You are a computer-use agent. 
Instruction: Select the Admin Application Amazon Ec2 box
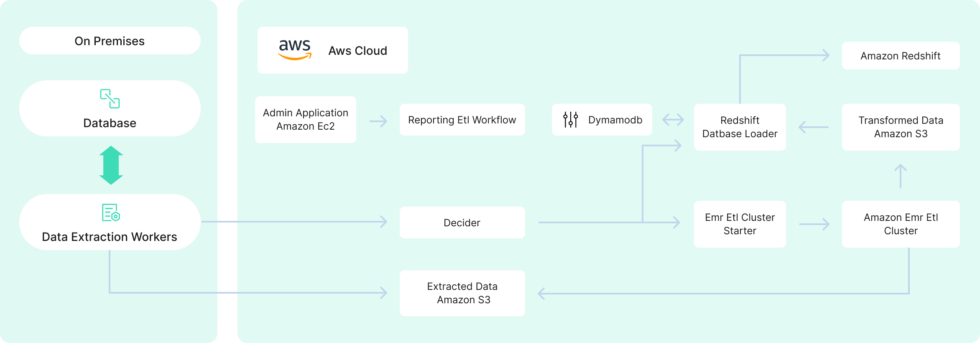[306, 120]
